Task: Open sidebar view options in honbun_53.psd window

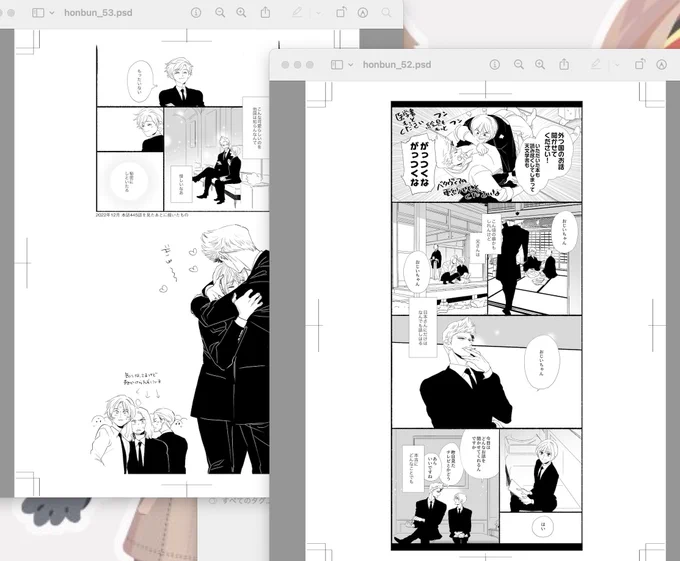Action: (52, 13)
